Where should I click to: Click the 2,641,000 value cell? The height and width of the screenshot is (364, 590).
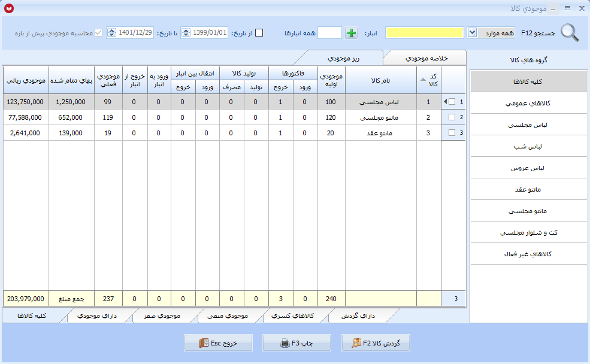tap(26, 133)
